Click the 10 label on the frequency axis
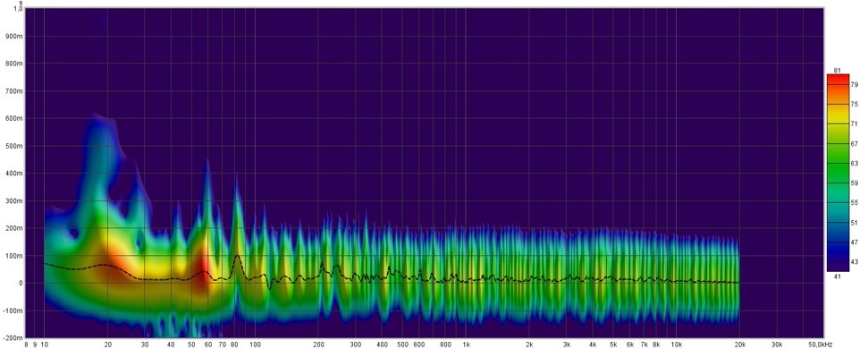The height and width of the screenshot is (349, 868). (x=45, y=344)
